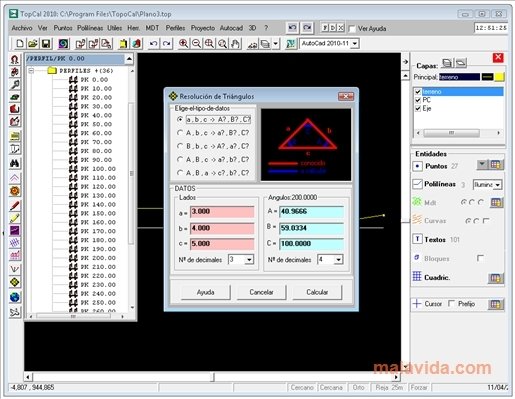Click the Cuadric. grid icon
Viewport: 515px width, 399px height.
(417, 277)
